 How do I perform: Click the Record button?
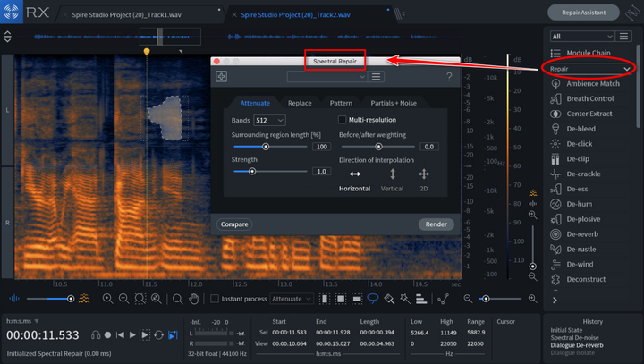click(107, 335)
